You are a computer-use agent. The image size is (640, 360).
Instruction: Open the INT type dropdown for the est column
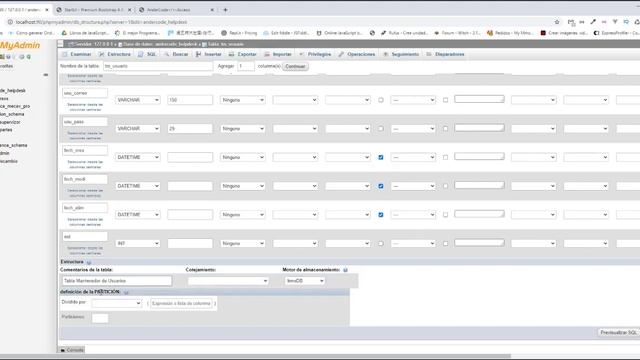tap(138, 243)
